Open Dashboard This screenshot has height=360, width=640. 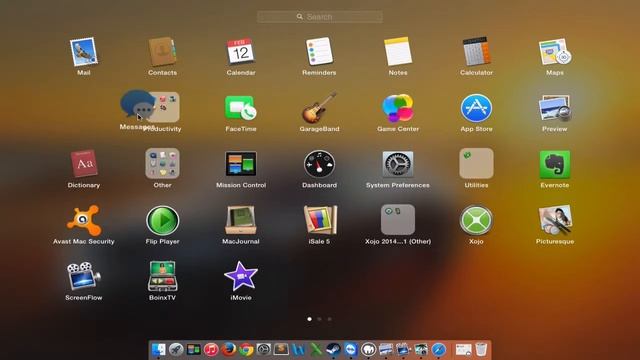click(319, 164)
